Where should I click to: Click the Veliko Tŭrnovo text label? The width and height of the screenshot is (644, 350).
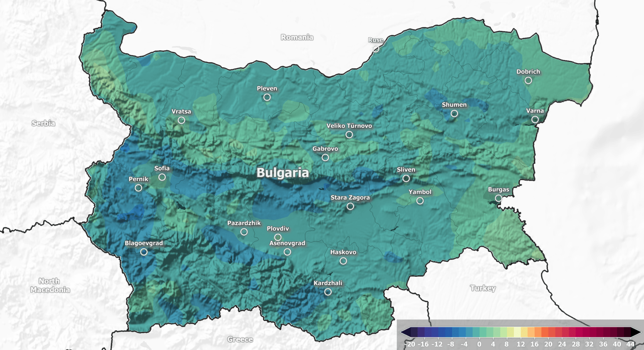349,126
